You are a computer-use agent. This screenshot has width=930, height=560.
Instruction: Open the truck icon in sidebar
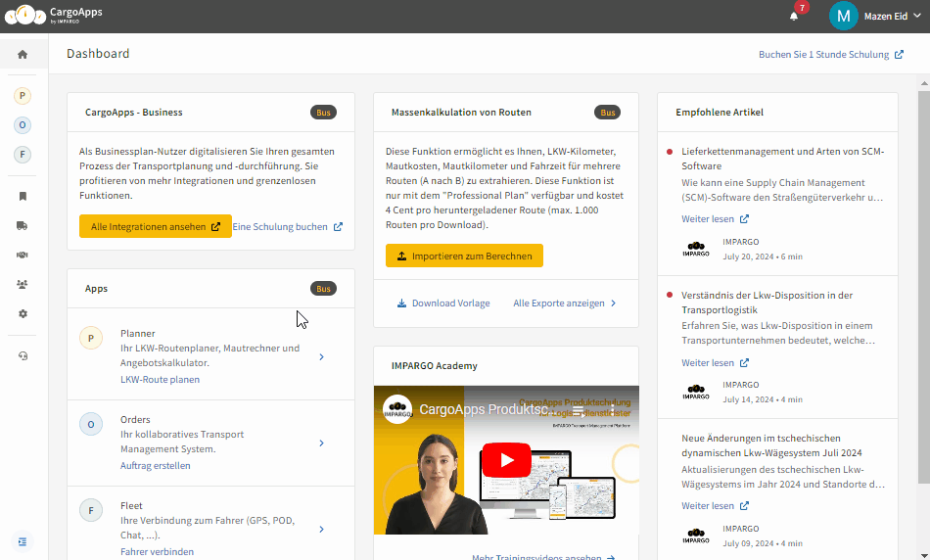23,225
